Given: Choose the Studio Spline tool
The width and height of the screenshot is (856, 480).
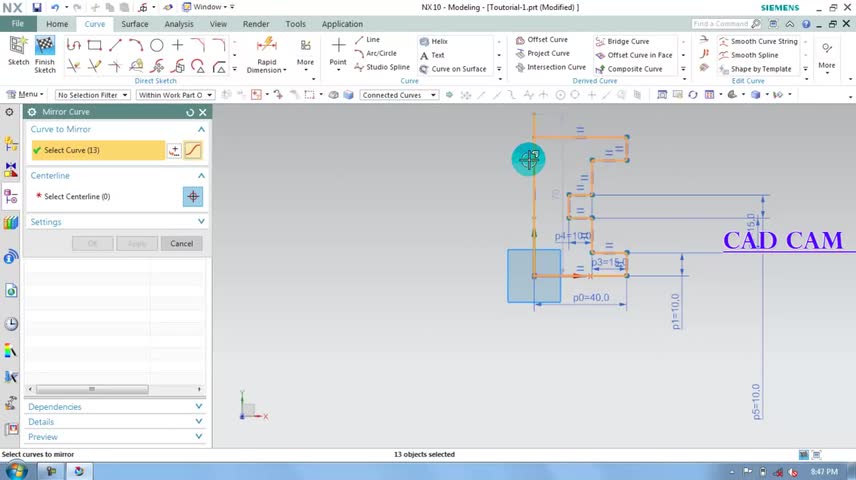Looking at the screenshot, I should (x=382, y=67).
